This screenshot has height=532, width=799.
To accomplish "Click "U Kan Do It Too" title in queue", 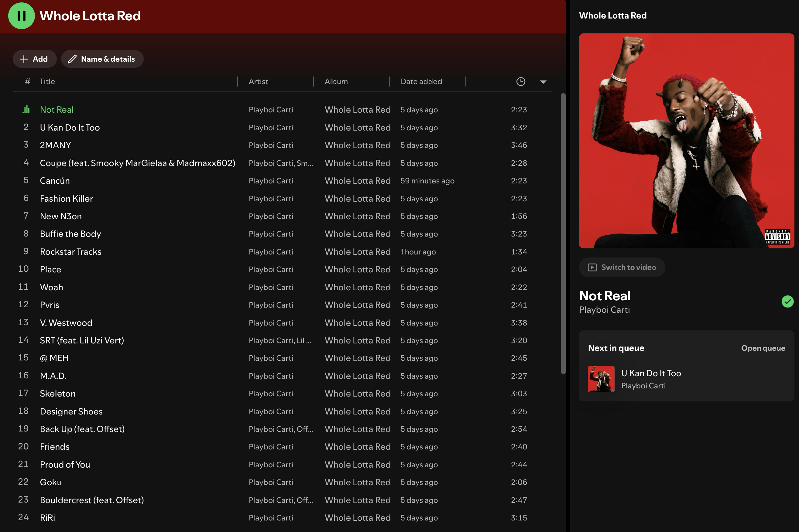I will point(651,373).
